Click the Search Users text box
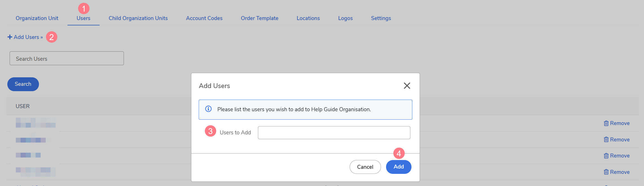Screen dimensions: 644x186 (67, 58)
